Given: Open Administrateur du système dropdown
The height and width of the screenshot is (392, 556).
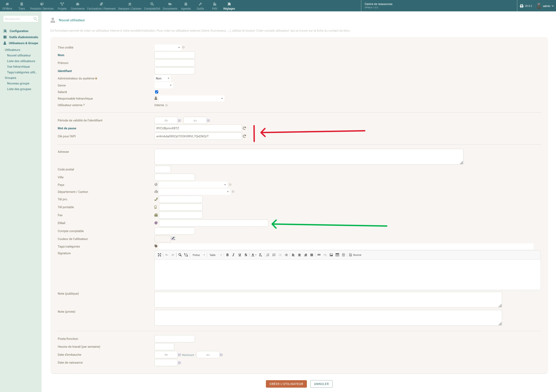Looking at the screenshot, I should tap(163, 78).
